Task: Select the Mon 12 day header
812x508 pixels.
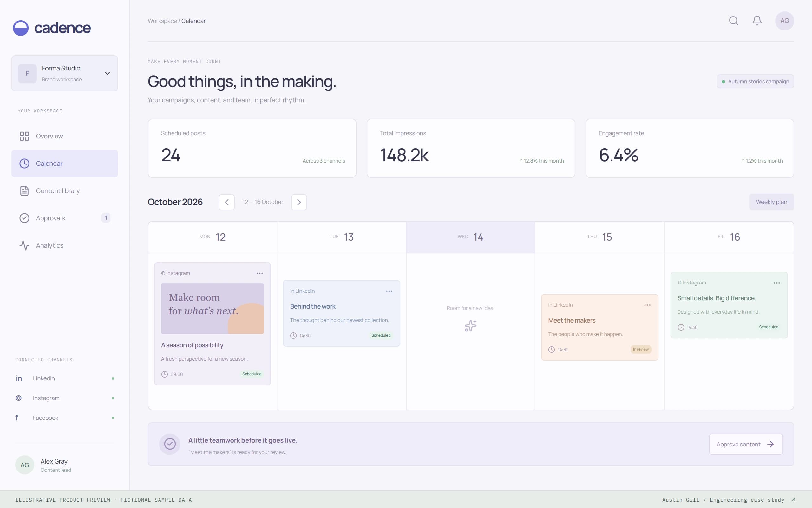Action: pos(213,237)
